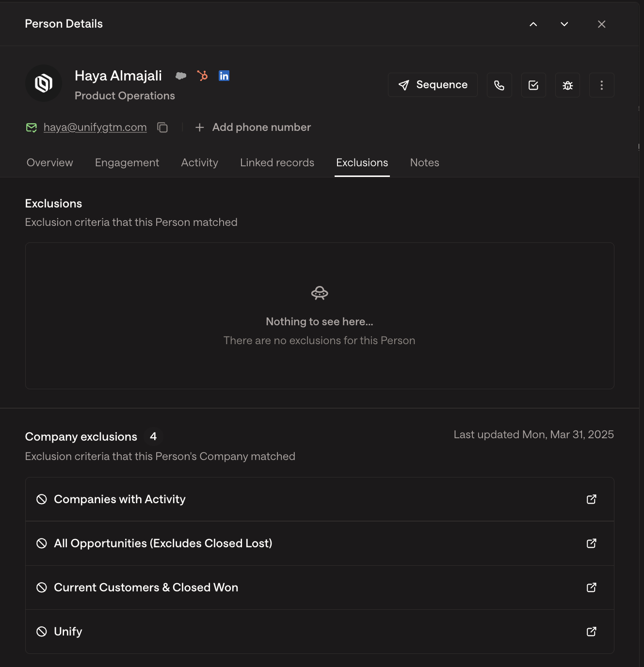Click the verified email envelope icon

click(x=32, y=127)
